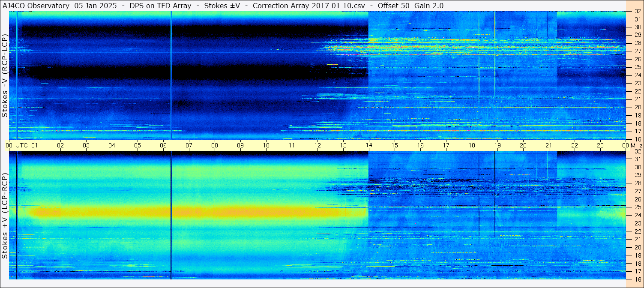Image resolution: width=644 pixels, height=288 pixels.
Task: Select the 12 hour tick
Action: click(x=318, y=145)
